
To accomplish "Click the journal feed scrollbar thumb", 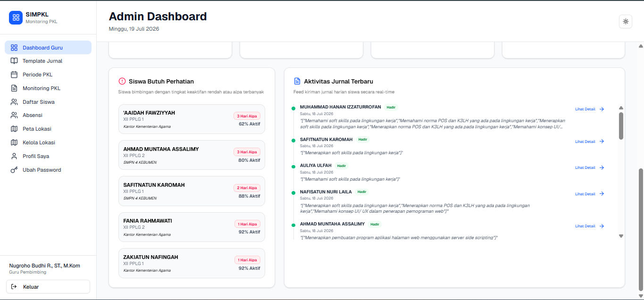I will coord(621,126).
